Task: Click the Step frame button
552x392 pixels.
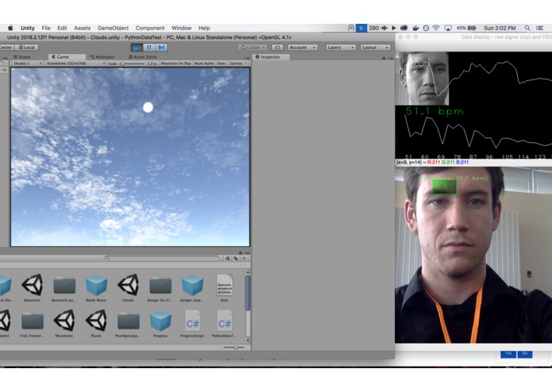Action: click(x=161, y=48)
